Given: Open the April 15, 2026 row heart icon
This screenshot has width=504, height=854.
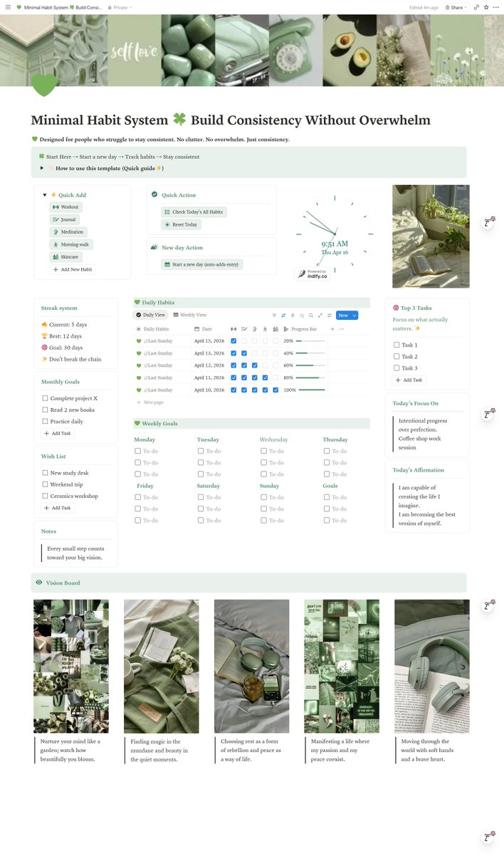Looking at the screenshot, I should 138,341.
